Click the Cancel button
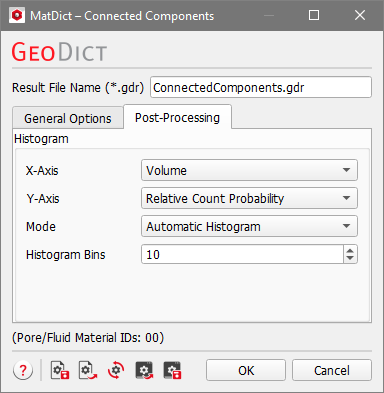The height and width of the screenshot is (393, 384). pos(332,370)
